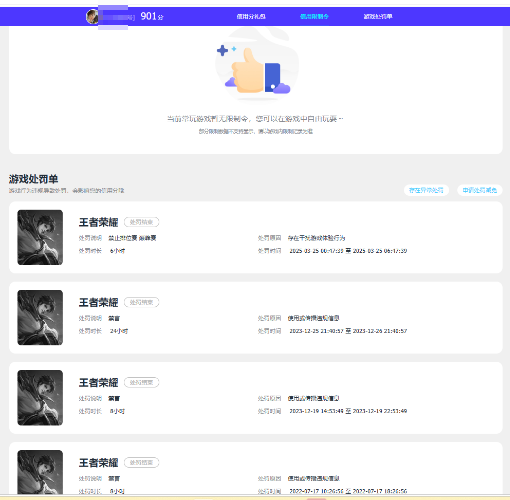This screenshot has width=510, height=500.
Task: Click 王者荣耀 title on the 2022-07-17 card
Action: coord(98,463)
